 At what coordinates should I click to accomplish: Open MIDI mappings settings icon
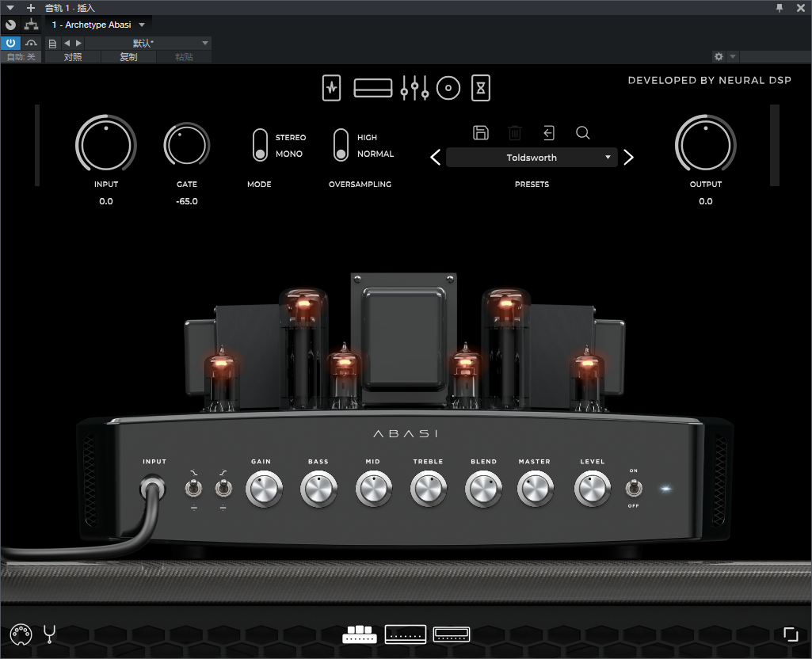(x=21, y=634)
